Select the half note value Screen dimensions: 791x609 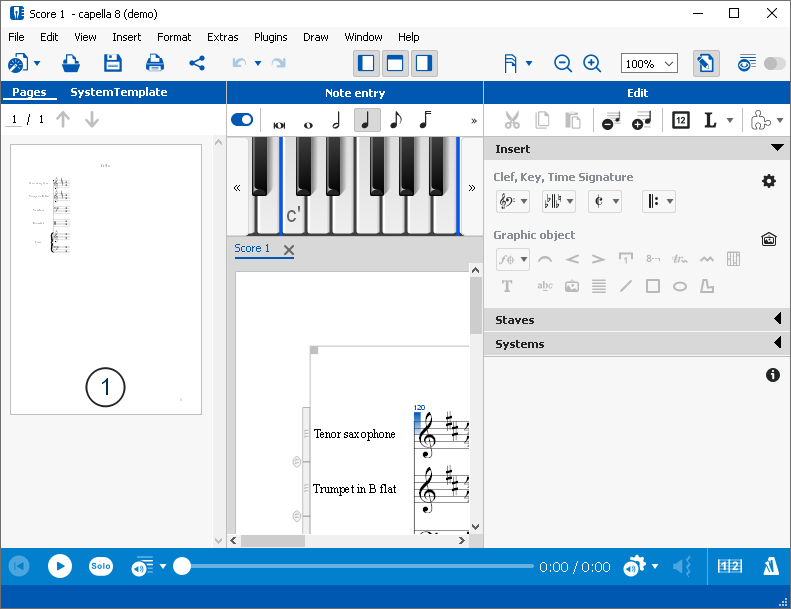tap(336, 120)
